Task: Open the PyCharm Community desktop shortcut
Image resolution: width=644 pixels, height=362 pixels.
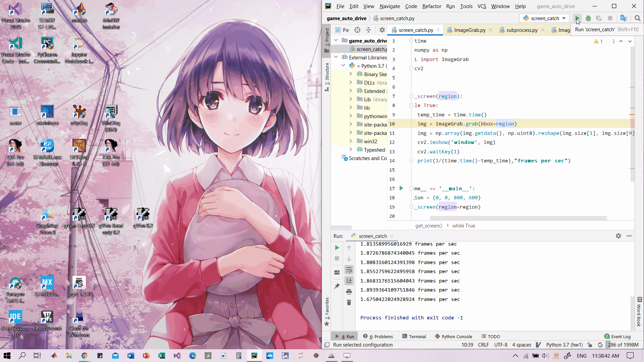Action: tap(47, 50)
